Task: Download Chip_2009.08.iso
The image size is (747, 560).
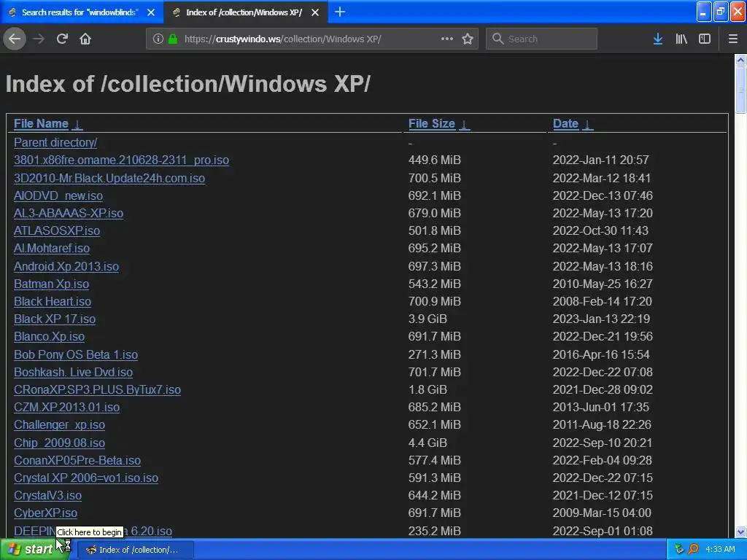Action: point(60,443)
